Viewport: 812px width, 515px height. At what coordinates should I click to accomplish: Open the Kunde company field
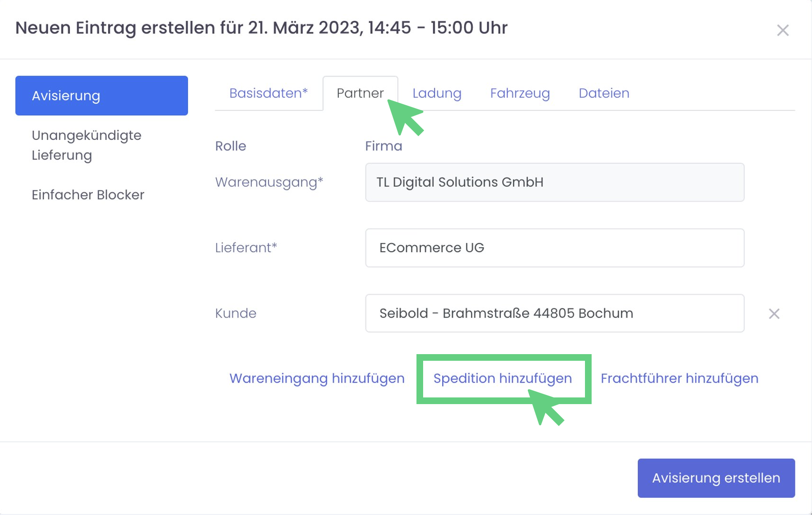click(555, 313)
